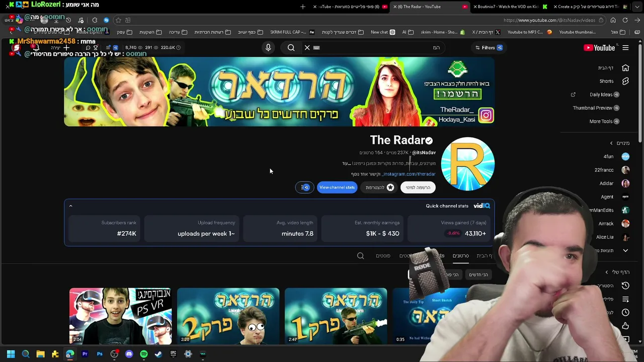Click The Radar channel avatar
Image resolution: width=644 pixels, height=362 pixels.
point(468,164)
